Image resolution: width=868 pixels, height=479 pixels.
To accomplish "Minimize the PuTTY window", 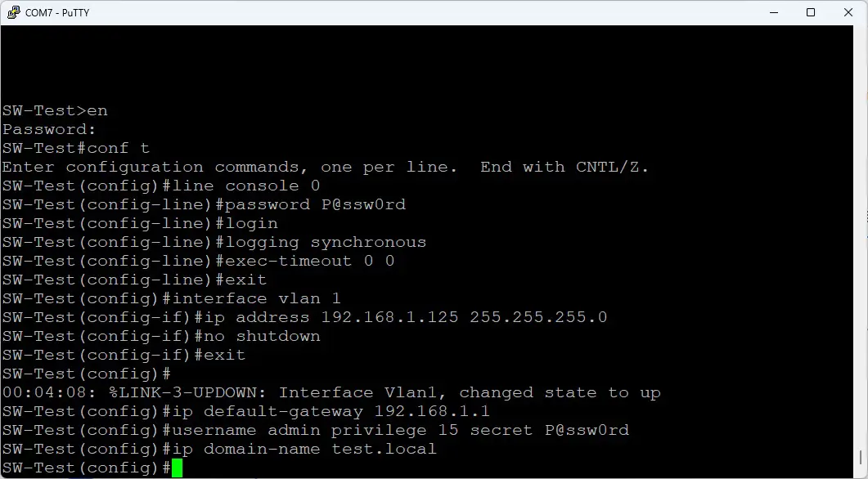I will tap(772, 12).
